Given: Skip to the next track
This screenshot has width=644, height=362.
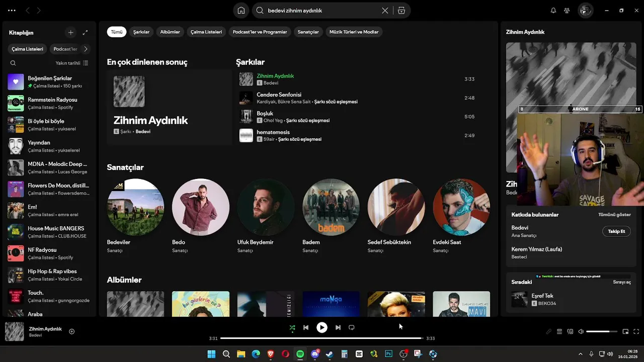Looking at the screenshot, I should tap(338, 327).
